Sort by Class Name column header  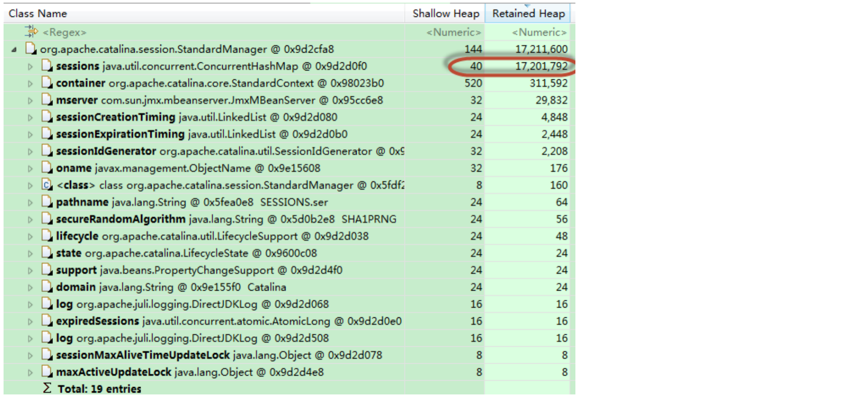[x=204, y=13]
